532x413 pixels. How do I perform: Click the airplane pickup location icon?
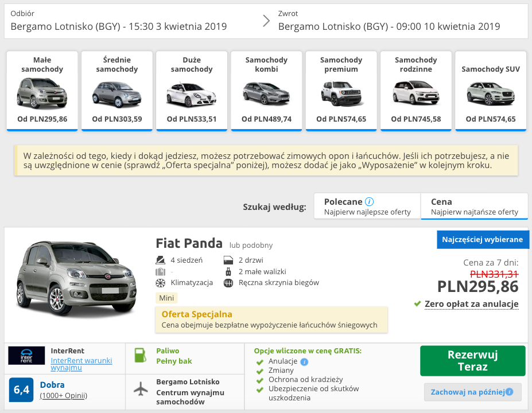point(141,388)
